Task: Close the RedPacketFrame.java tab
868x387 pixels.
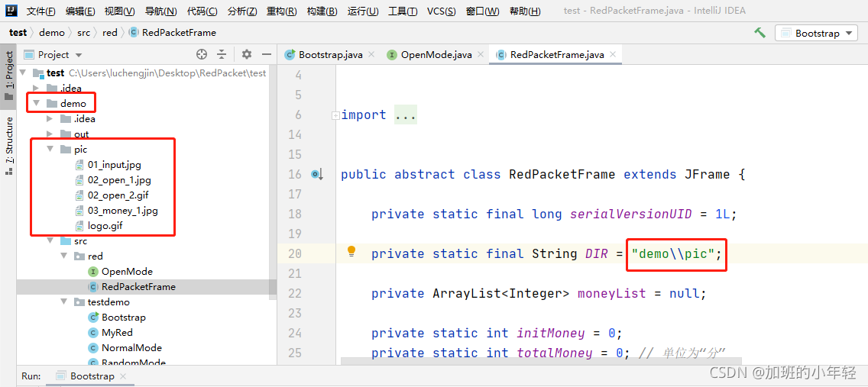Action: (x=613, y=55)
